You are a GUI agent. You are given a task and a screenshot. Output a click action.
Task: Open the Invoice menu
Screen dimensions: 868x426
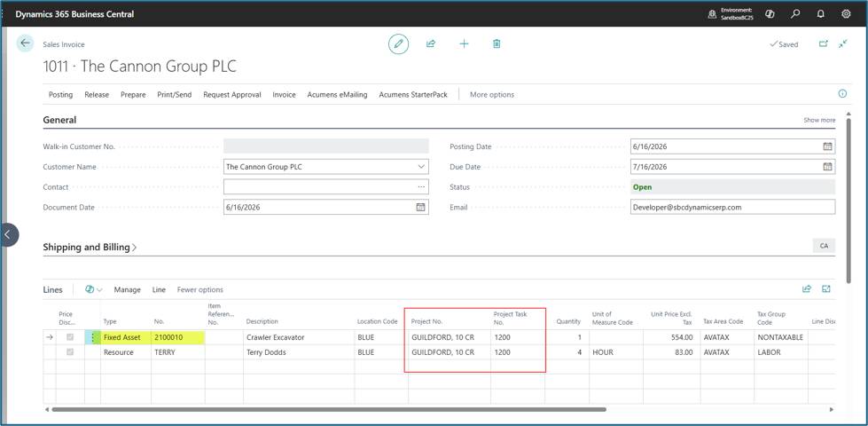tap(284, 95)
